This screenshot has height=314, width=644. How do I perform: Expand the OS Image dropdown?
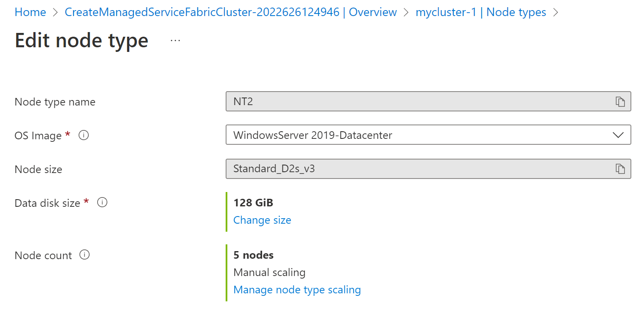coord(618,135)
